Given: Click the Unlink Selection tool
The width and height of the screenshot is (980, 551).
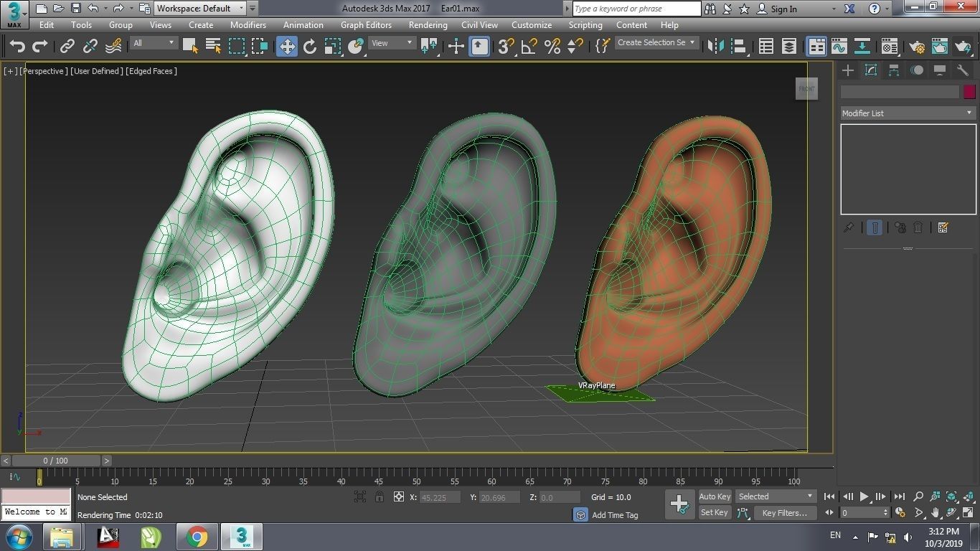Looking at the screenshot, I should [x=90, y=47].
